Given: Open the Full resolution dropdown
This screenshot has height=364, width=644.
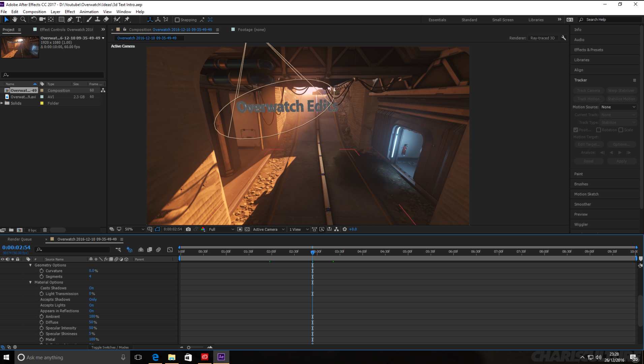Looking at the screenshot, I should [x=221, y=229].
